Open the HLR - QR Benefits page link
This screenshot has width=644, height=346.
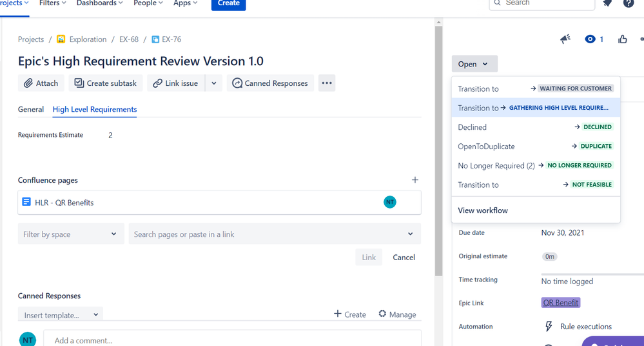pyautogui.click(x=64, y=203)
